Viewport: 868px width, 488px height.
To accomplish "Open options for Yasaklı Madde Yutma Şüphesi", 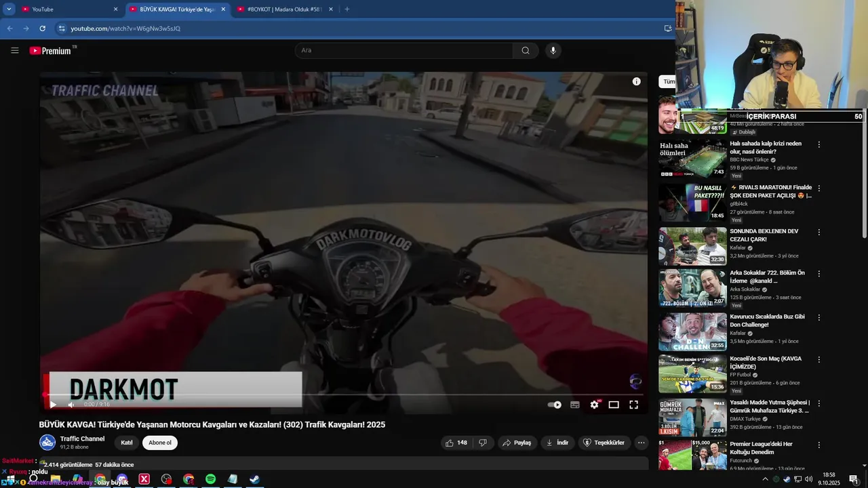I will [818, 403].
